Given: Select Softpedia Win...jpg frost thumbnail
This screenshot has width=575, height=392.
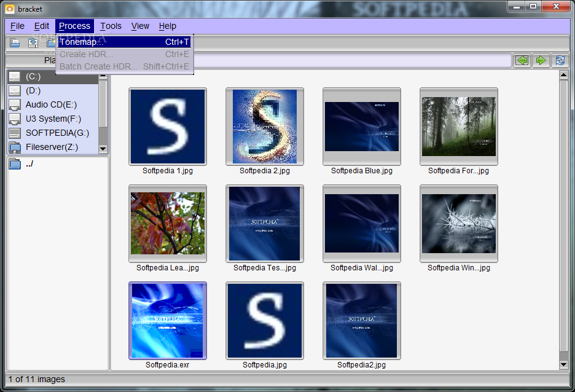Looking at the screenshot, I should tap(459, 224).
